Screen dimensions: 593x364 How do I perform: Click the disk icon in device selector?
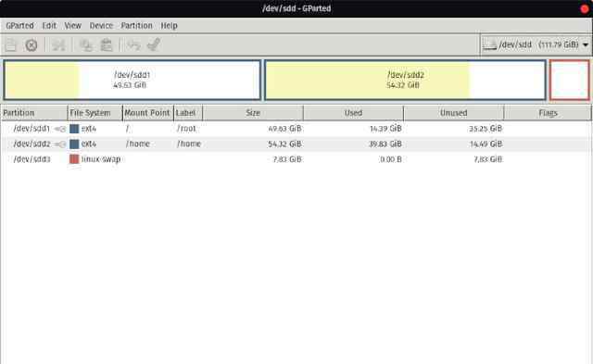coord(489,45)
